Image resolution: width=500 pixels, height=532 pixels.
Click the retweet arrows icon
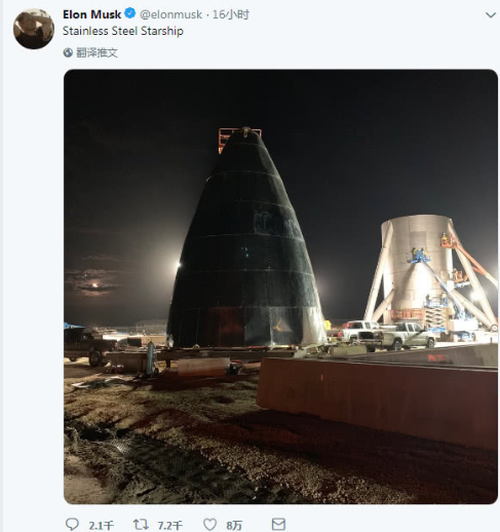[x=141, y=525]
